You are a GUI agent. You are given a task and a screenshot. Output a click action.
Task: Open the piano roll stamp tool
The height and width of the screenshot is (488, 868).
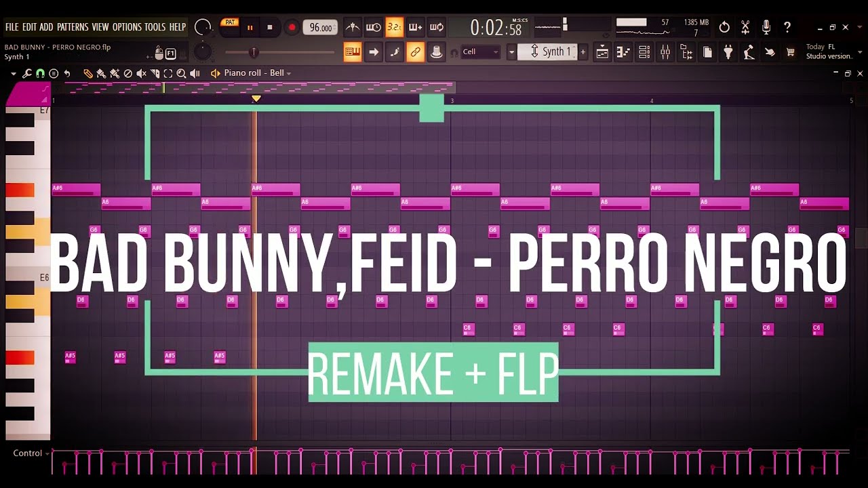point(54,73)
